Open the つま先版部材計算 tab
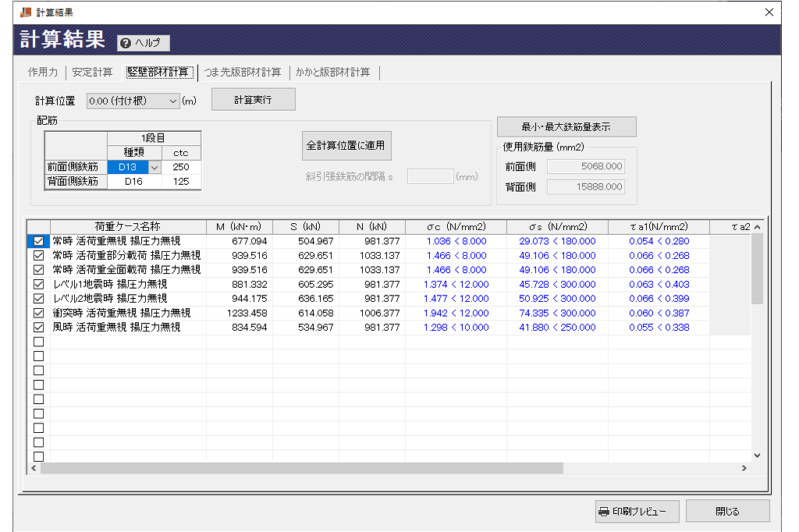The image size is (799, 532). click(x=243, y=73)
